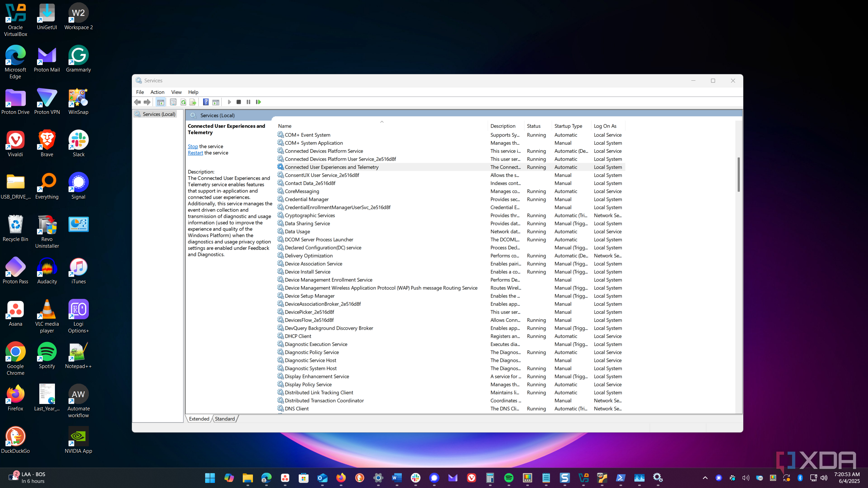Refresh the services list using toolbar icon

(x=183, y=102)
